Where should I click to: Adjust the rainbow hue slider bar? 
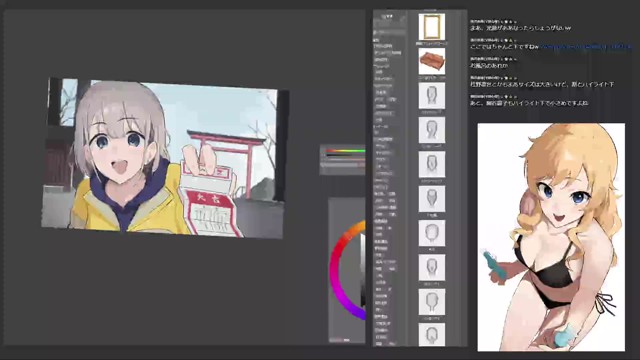click(345, 151)
